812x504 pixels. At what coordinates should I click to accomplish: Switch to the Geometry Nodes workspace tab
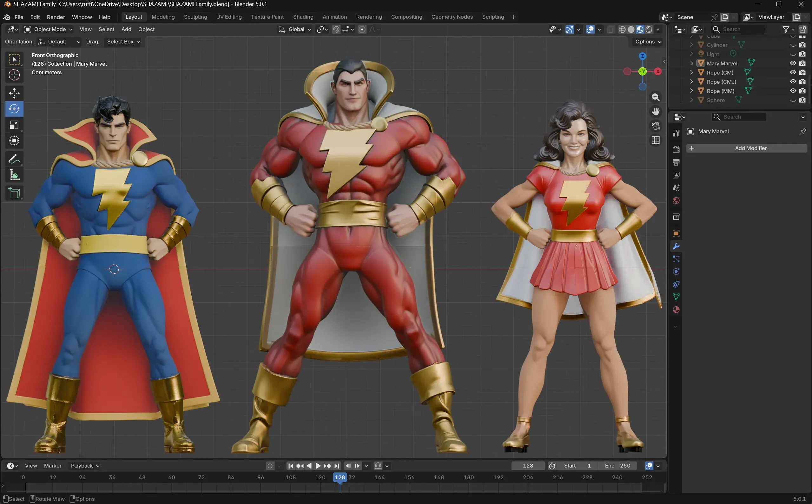tap(452, 17)
